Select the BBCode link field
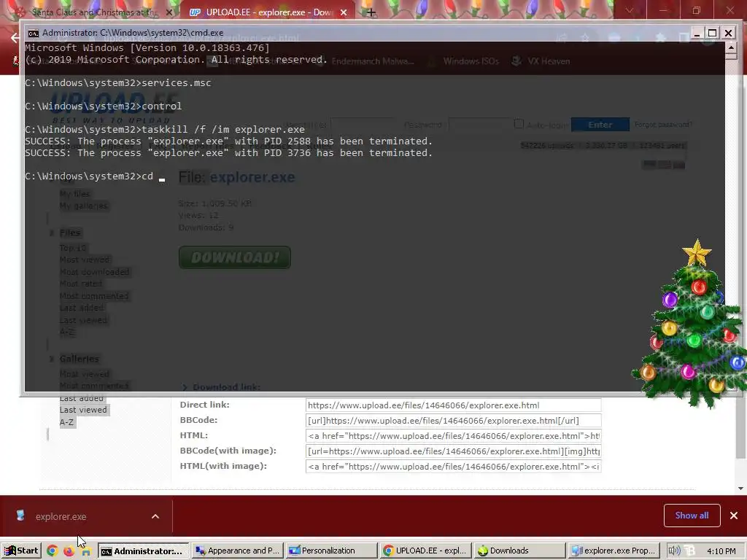The width and height of the screenshot is (747, 560). [x=453, y=421]
